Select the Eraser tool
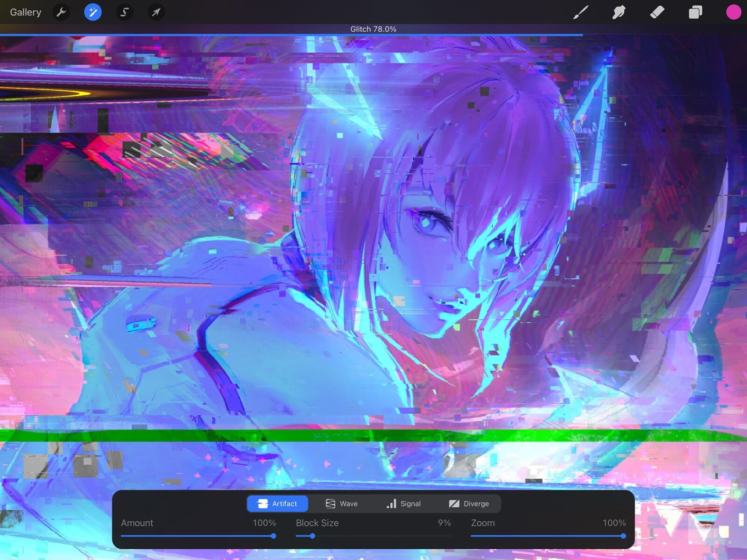 pos(657,12)
